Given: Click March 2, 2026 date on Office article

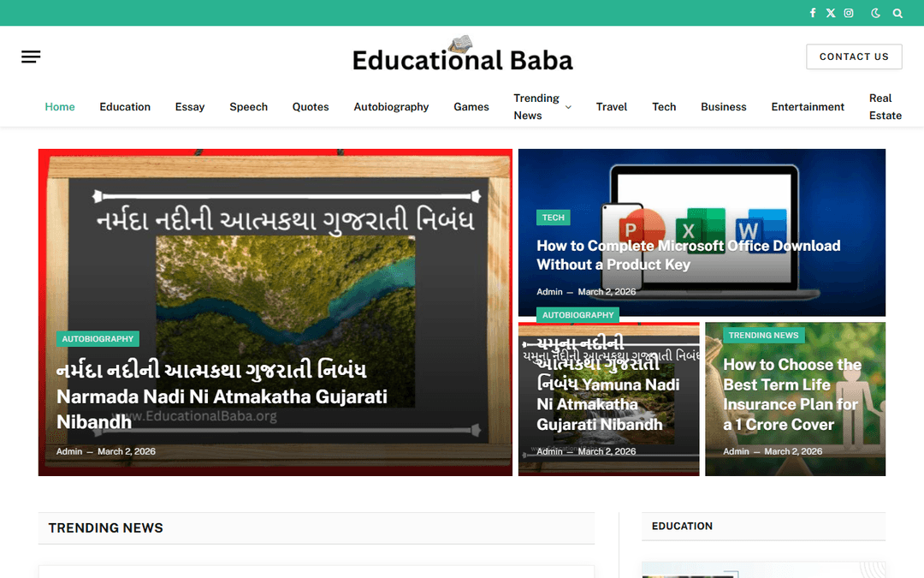Looking at the screenshot, I should 607,291.
